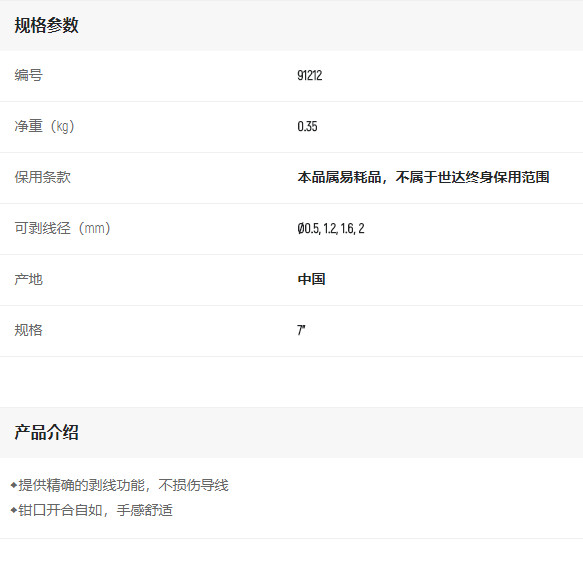Click the 可剥线径 (mm) label
The image size is (583, 566).
click(62, 228)
